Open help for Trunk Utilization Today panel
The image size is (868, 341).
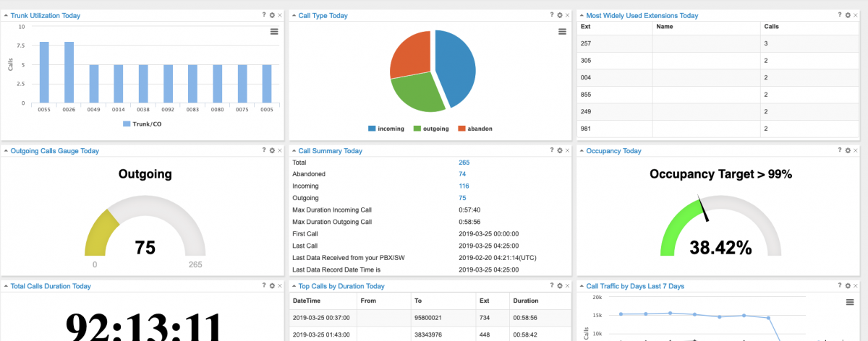click(x=264, y=15)
